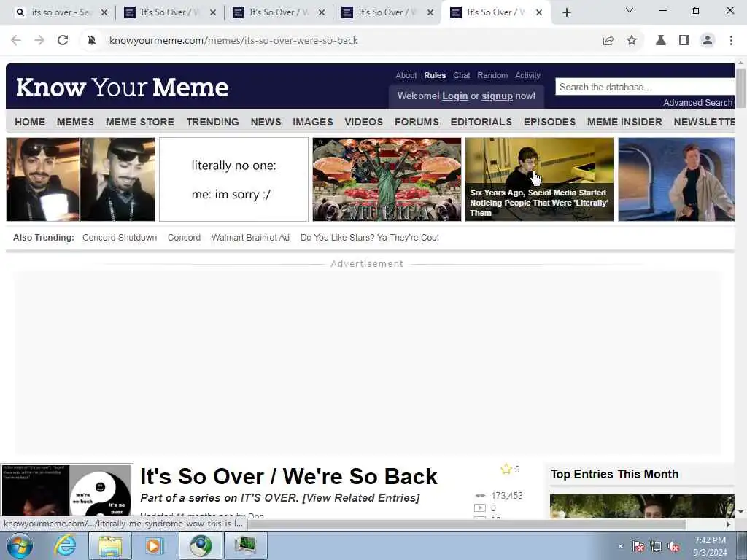747x560 pixels.
Task: Close the 'its so over - Search' tab
Action: (104, 12)
